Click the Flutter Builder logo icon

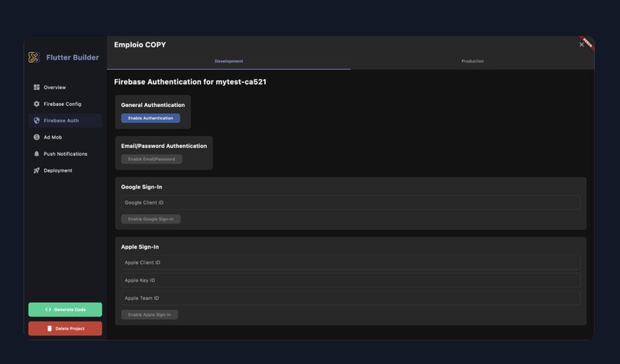(34, 57)
